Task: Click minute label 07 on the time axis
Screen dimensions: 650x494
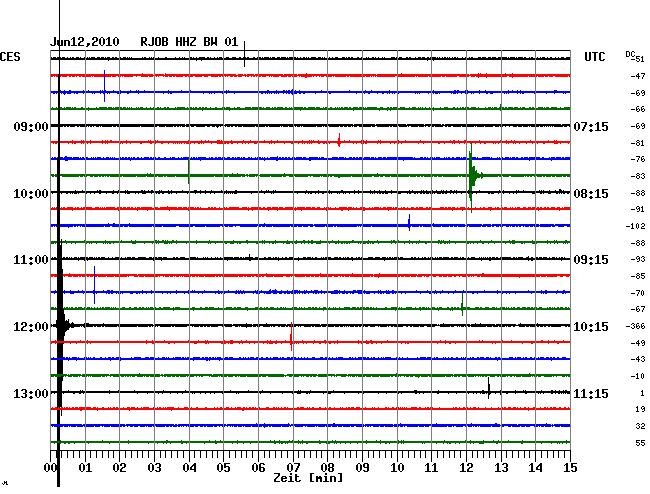Action: [x=293, y=467]
